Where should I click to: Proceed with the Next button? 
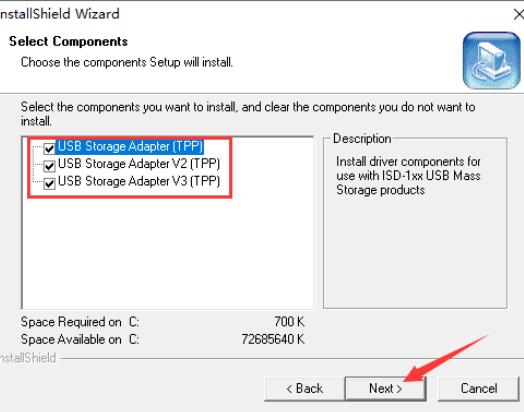pyautogui.click(x=385, y=389)
